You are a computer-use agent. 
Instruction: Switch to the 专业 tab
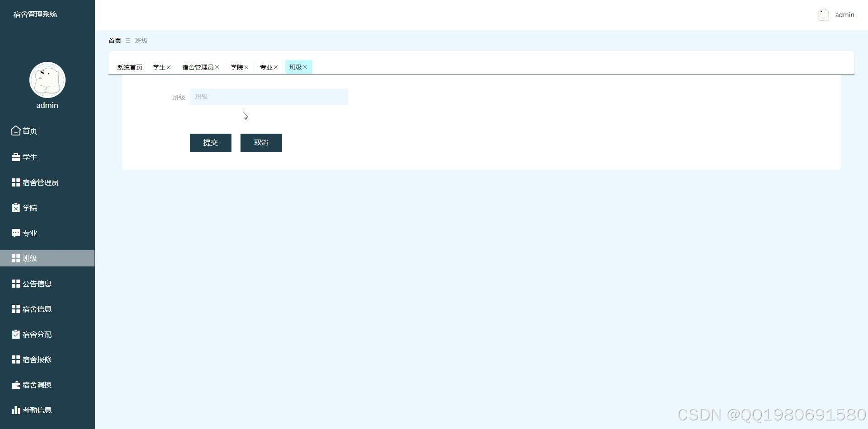coord(266,67)
